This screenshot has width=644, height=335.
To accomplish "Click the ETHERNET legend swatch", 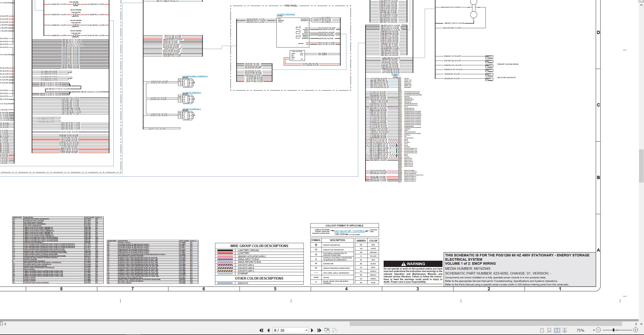I will [225, 274].
